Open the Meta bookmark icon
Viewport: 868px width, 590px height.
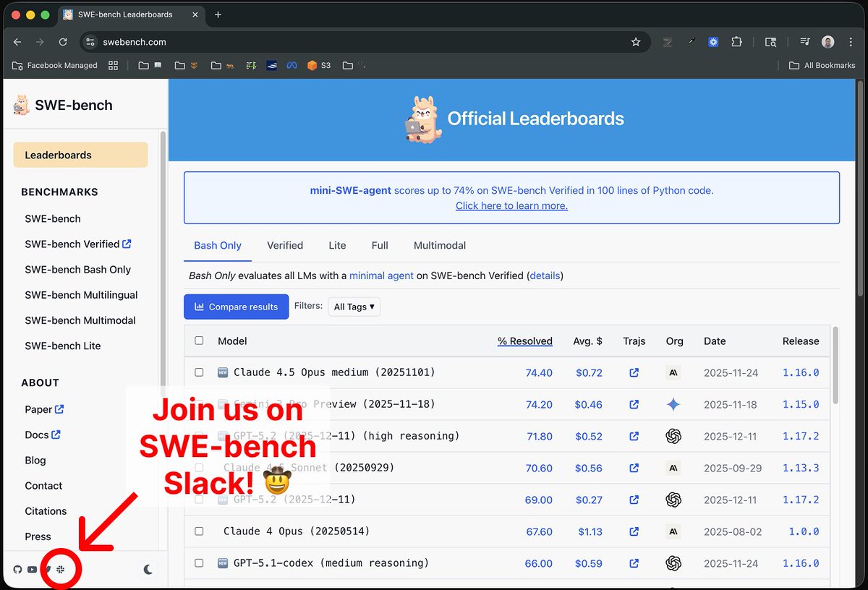tap(292, 65)
